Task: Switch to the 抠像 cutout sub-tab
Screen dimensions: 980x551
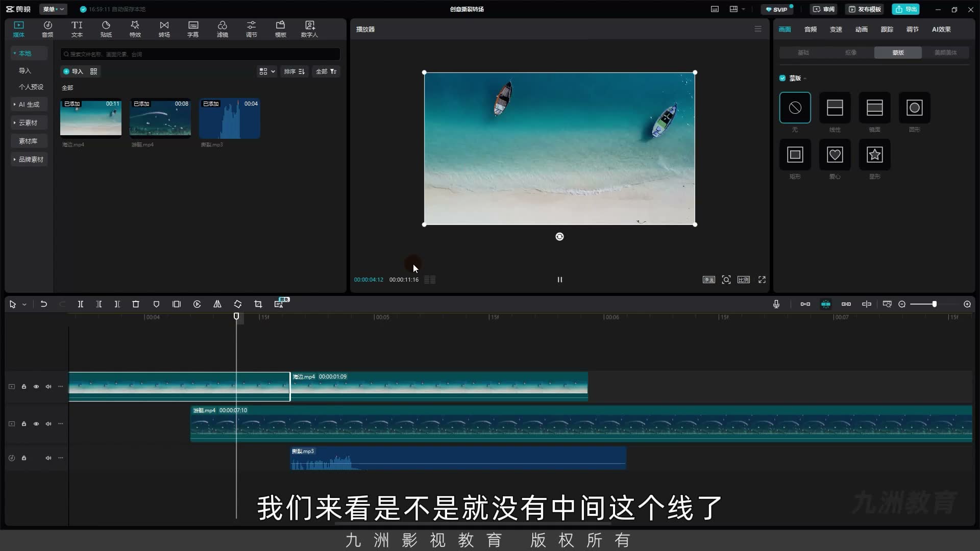Action: 850,53
